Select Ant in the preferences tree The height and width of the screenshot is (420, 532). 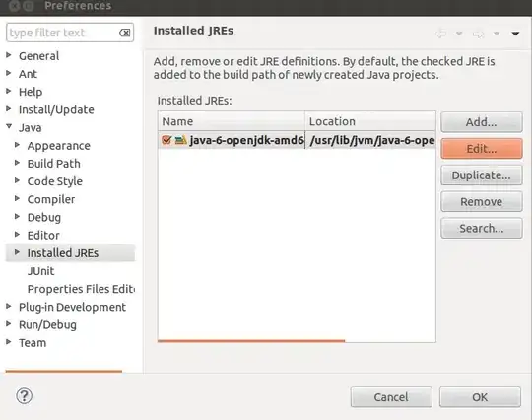[x=28, y=74]
